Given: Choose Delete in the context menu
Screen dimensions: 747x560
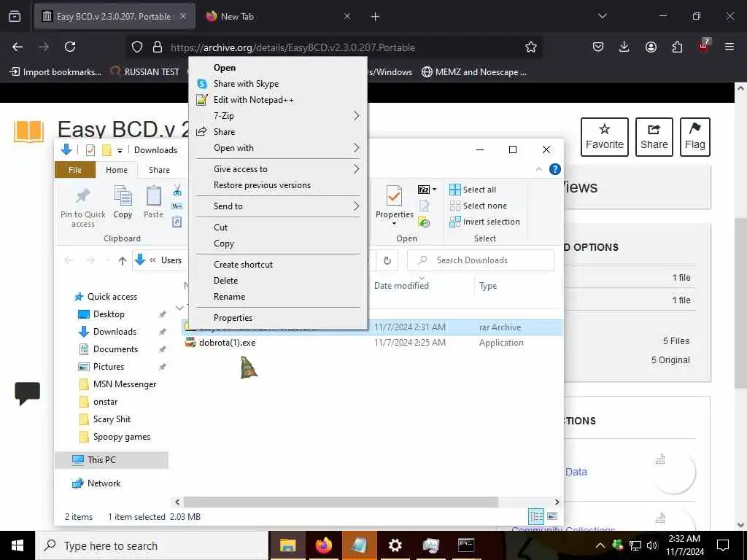Looking at the screenshot, I should pos(278,281).
